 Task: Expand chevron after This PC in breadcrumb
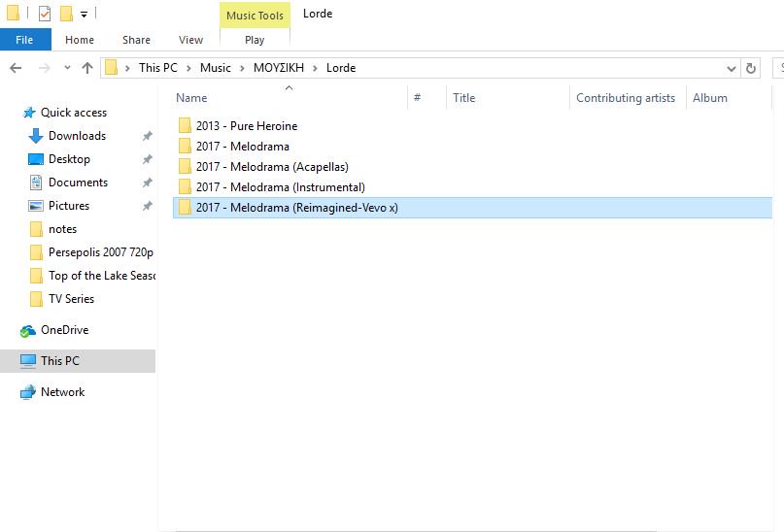click(188, 68)
